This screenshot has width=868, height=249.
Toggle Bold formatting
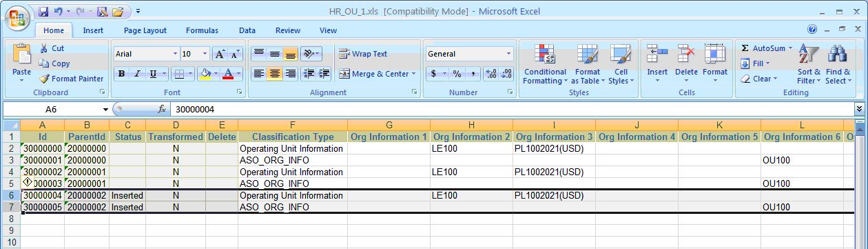[x=121, y=74]
